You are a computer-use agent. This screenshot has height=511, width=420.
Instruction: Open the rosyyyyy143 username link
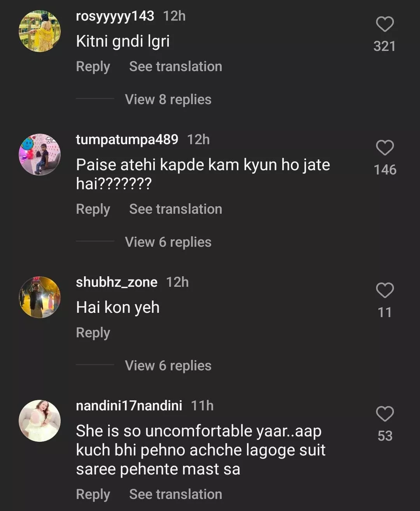tap(115, 16)
